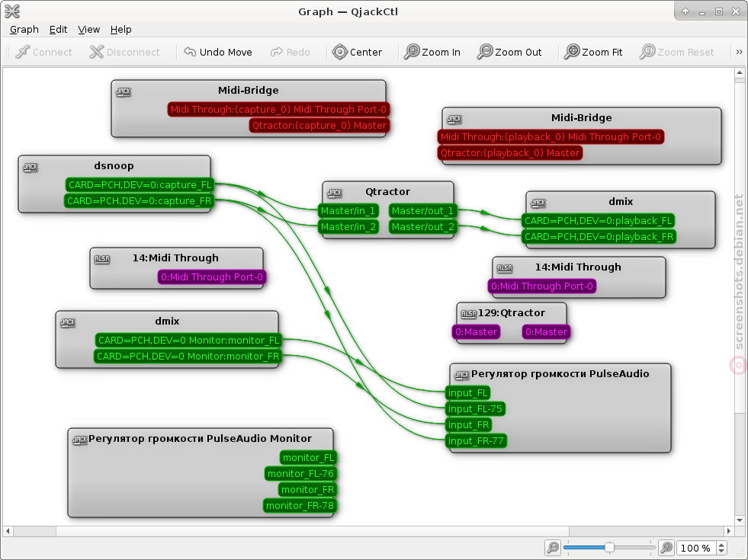This screenshot has height=560, width=748.
Task: Select the input_FL port
Action: [468, 392]
